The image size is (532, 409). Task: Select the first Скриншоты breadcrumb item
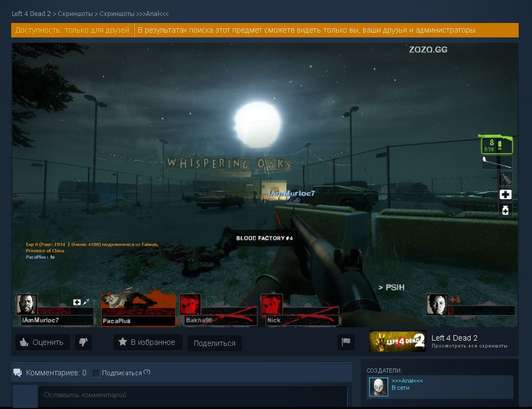point(74,13)
